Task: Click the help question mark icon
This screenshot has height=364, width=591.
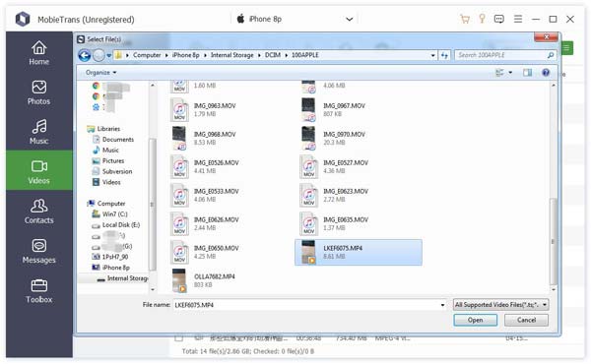Action: click(546, 72)
